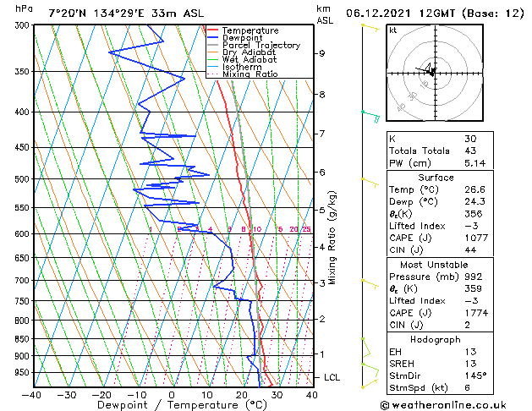This screenshot has height=411, width=532.
Task: Click the yellow wind barb at 300 hPa
Action: [x=370, y=27]
